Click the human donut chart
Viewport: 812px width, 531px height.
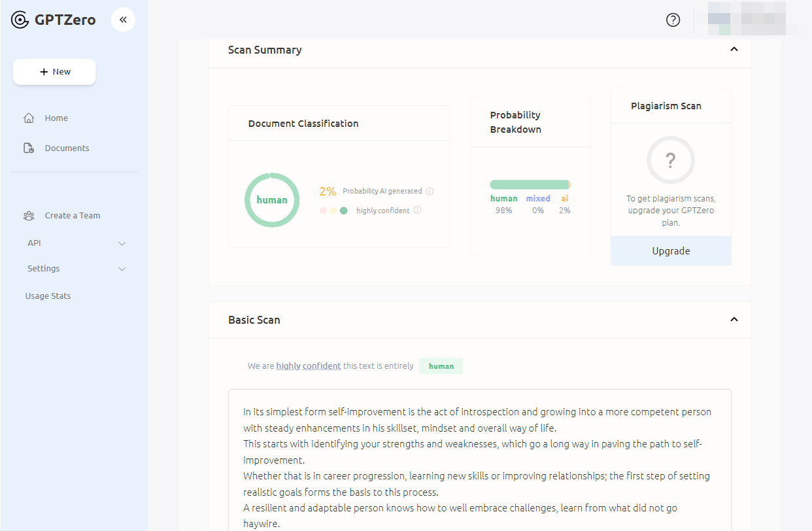click(272, 200)
